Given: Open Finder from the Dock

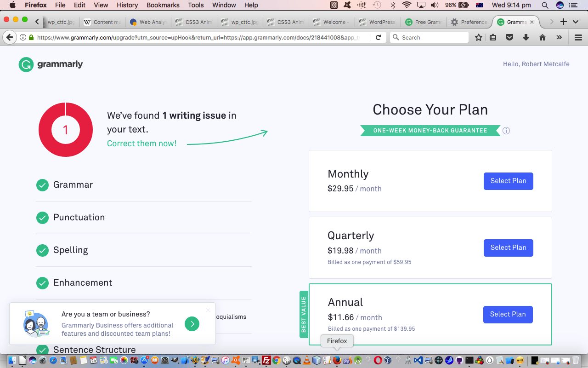Looking at the screenshot, I should pos(12,360).
